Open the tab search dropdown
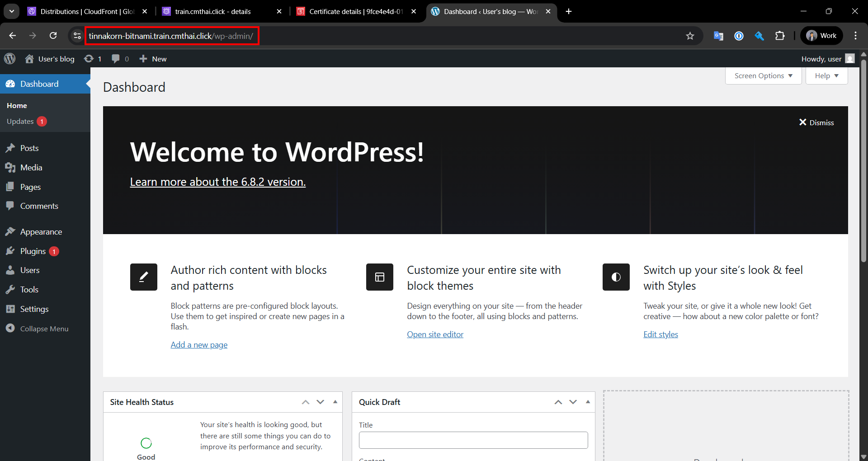The width and height of the screenshot is (868, 461). click(x=12, y=11)
